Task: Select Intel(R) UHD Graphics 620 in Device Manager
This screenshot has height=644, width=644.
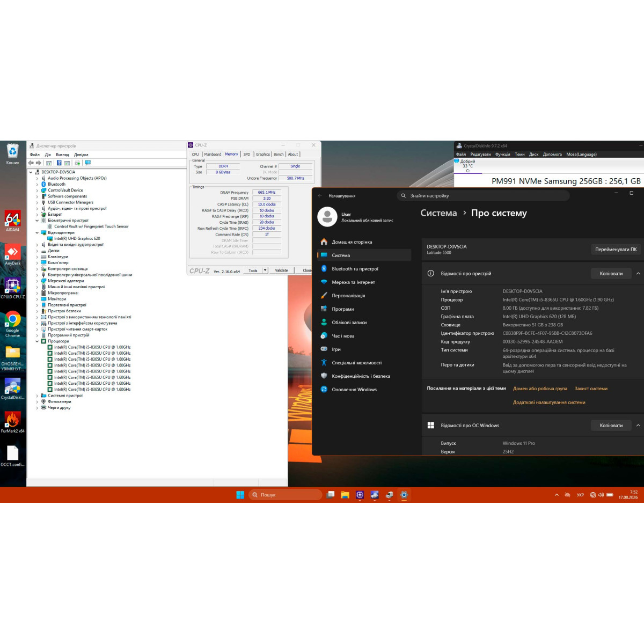Action: (77, 239)
